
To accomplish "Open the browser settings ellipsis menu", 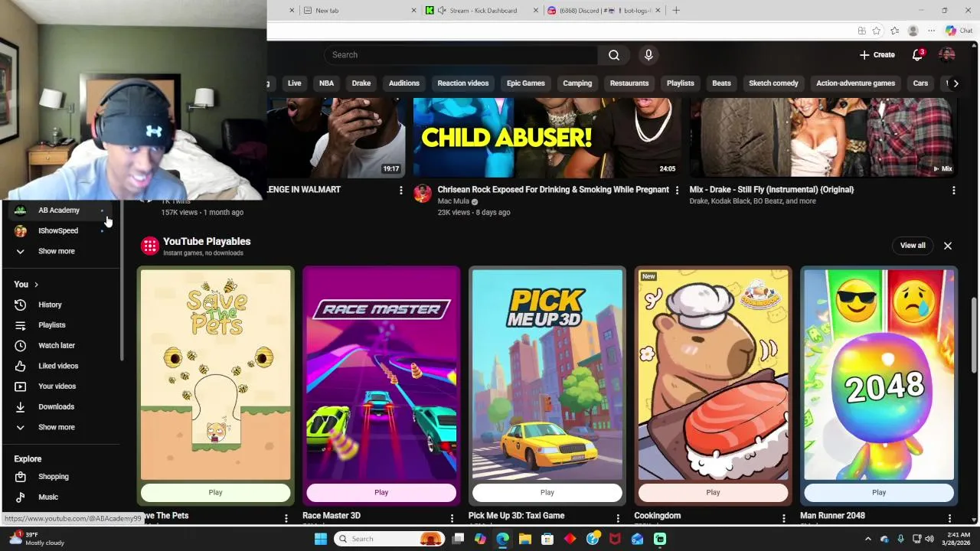I will [x=931, y=31].
